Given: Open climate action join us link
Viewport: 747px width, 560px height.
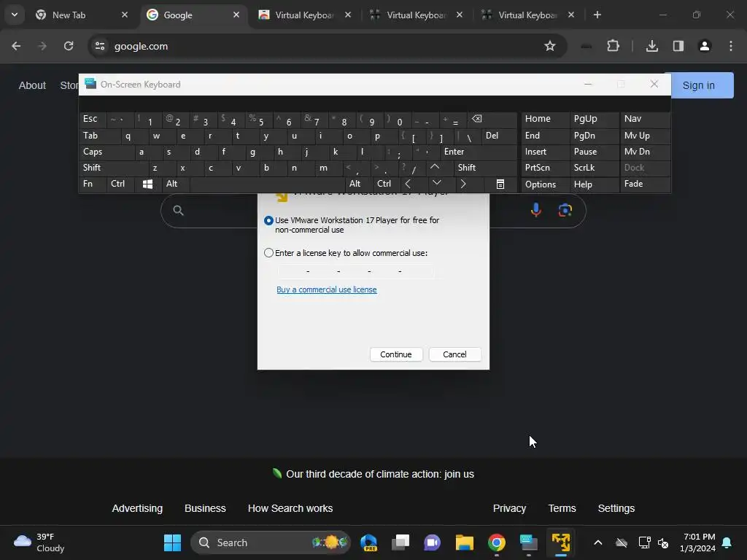Looking at the screenshot, I should click(x=379, y=474).
